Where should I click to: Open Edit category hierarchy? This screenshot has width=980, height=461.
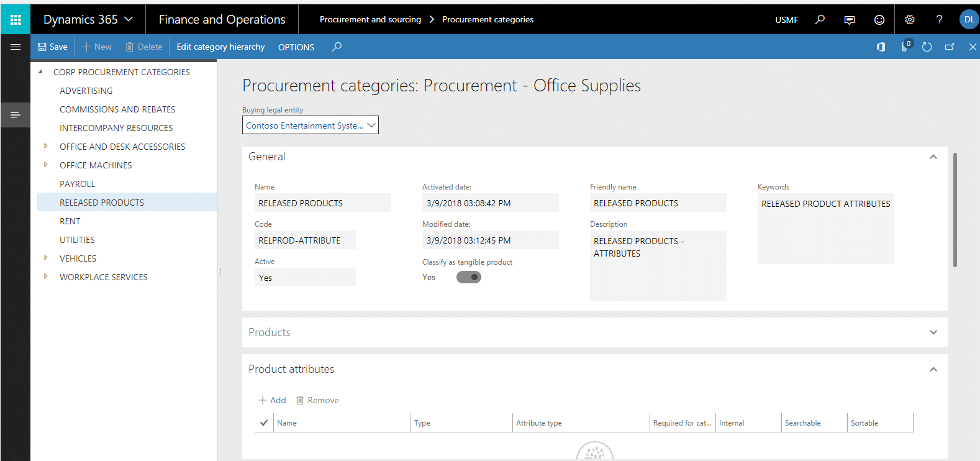pyautogui.click(x=220, y=47)
